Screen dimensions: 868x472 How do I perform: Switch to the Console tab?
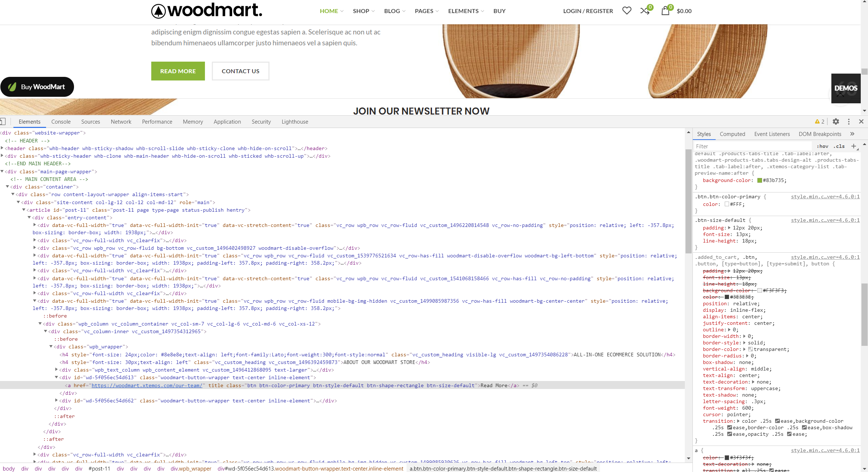[x=61, y=121]
